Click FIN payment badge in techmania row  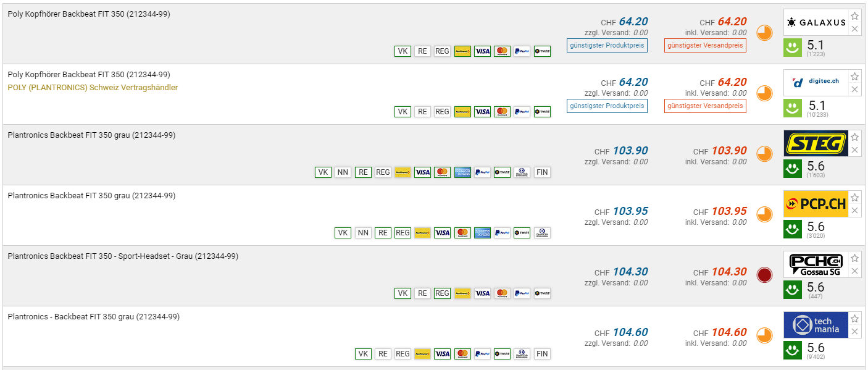point(542,354)
